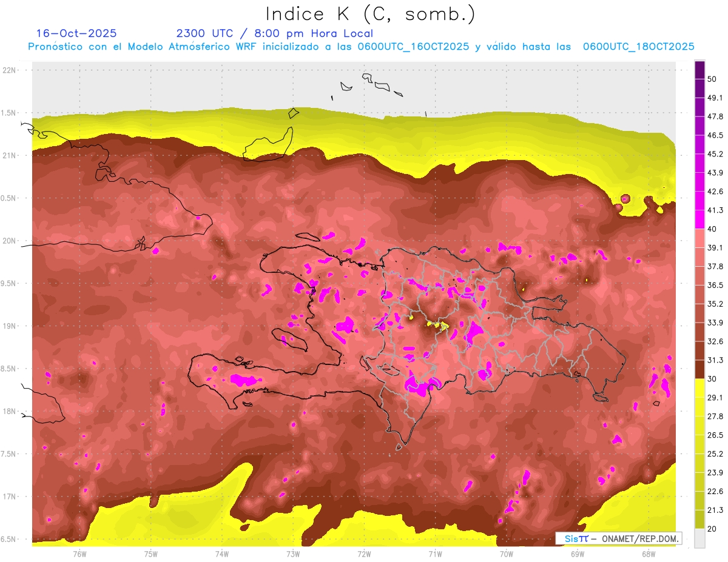Viewport: 728px width, 562px height.
Task: Select the bright yellow swatch between 29.1 and 30
Action: (699, 388)
